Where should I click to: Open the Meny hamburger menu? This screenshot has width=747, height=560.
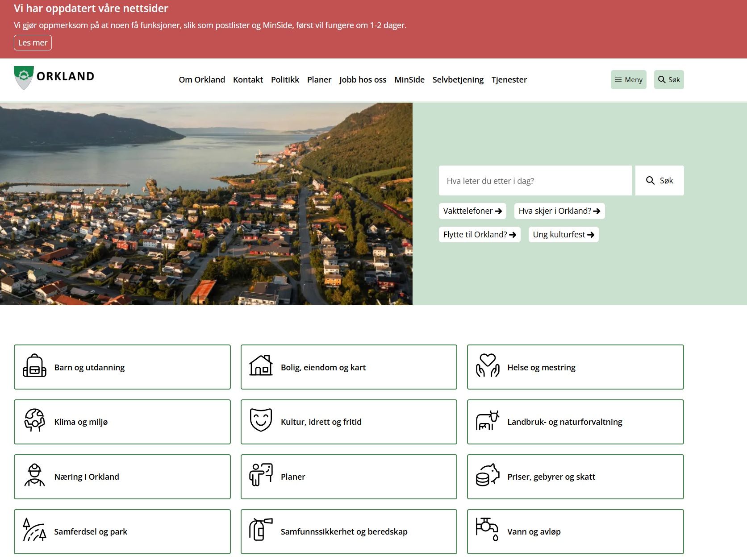coord(628,80)
